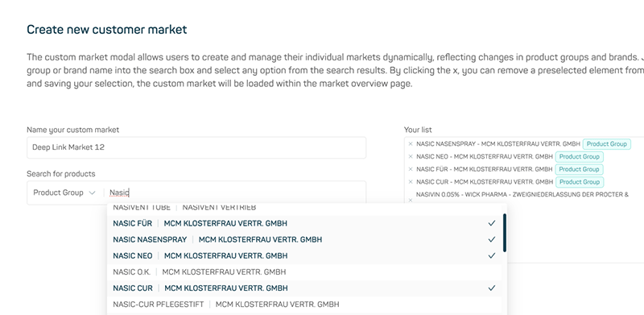Click the 'Name your custom market' label
644x315 pixels.
72,130
